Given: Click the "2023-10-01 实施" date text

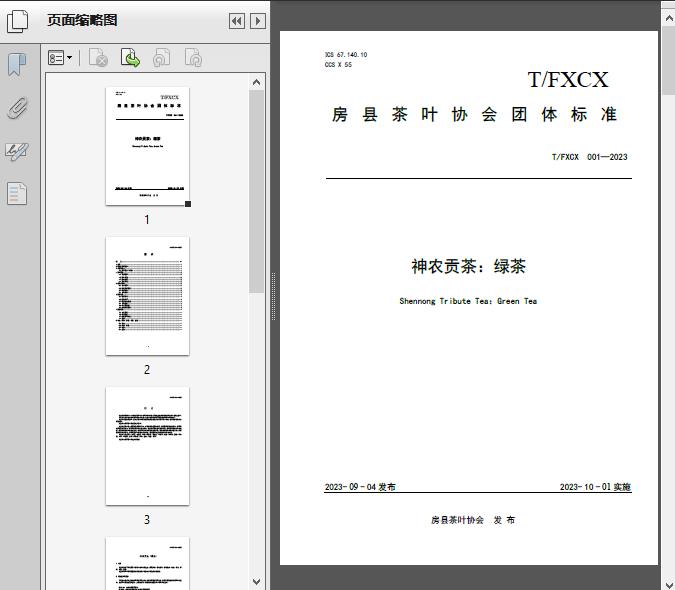Looking at the screenshot, I should pyautogui.click(x=595, y=487).
